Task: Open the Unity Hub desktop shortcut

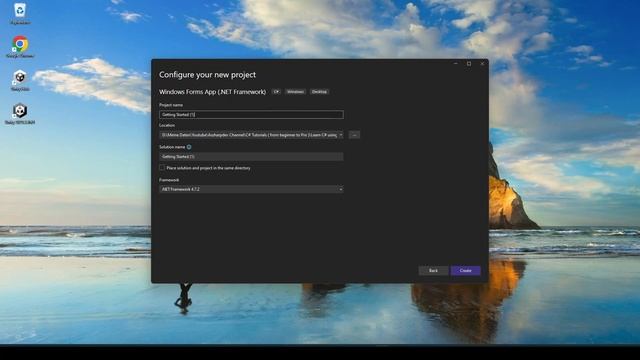Action: click(x=20, y=80)
